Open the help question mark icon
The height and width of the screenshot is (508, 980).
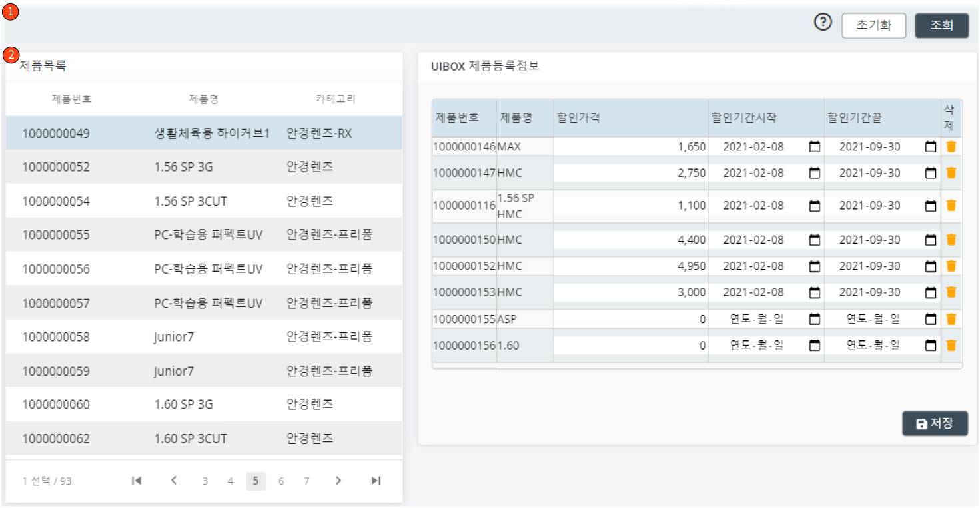click(823, 21)
